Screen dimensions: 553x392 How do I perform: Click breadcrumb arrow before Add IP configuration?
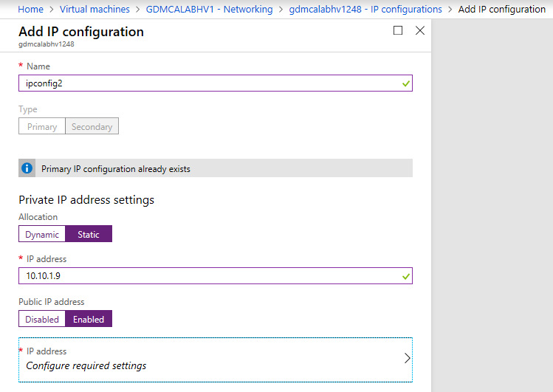[450, 9]
